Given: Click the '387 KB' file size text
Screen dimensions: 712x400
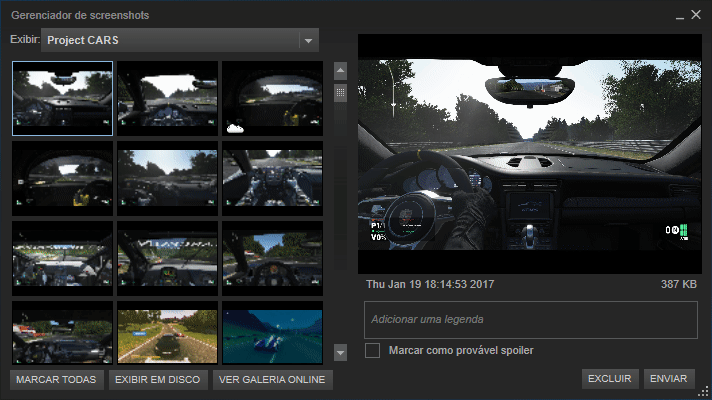Looking at the screenshot, I should pyautogui.click(x=679, y=284).
